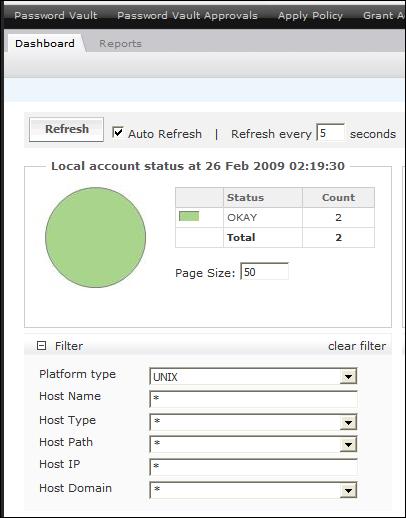Click the Page Size input field

(265, 271)
